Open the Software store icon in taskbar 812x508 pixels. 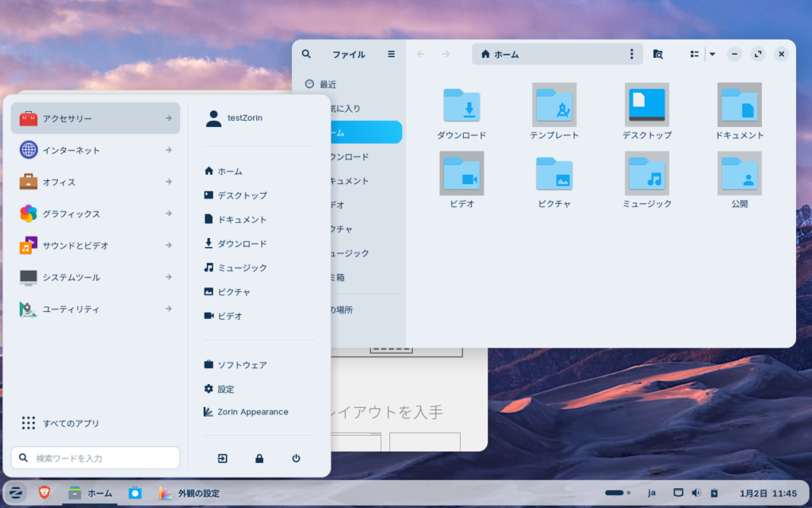[x=135, y=493]
